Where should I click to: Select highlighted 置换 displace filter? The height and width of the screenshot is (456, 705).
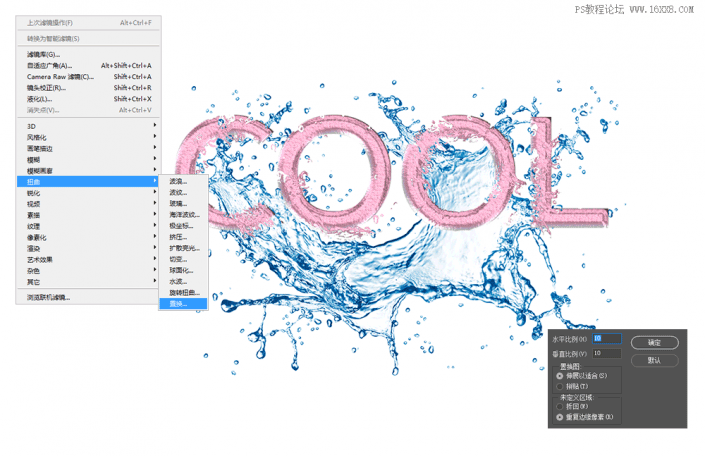[183, 304]
